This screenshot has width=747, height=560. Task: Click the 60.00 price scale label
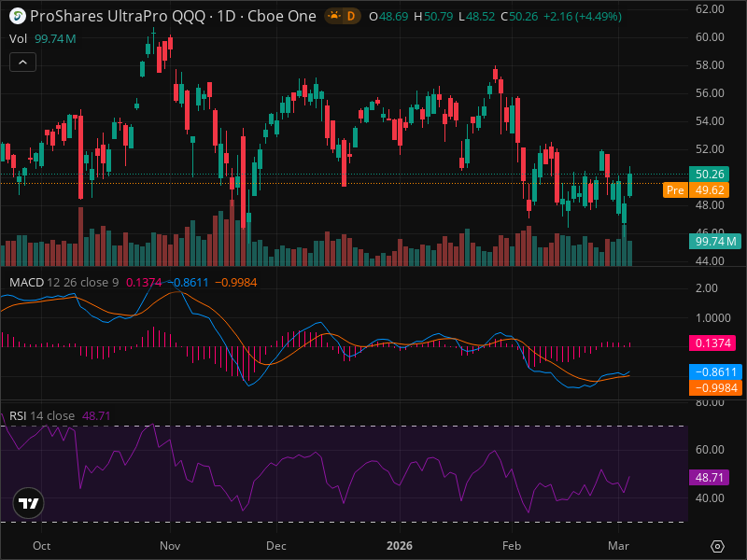tap(710, 37)
